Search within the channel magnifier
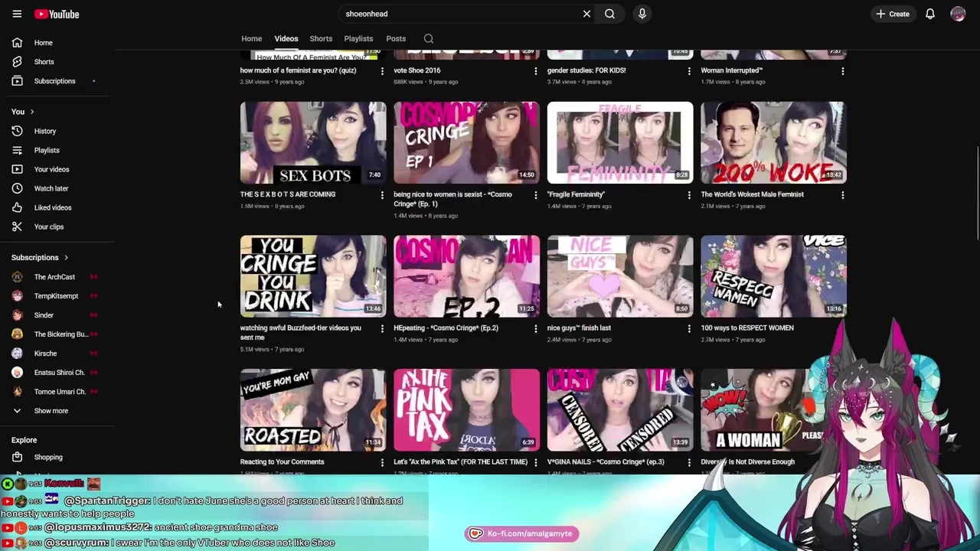 [429, 38]
